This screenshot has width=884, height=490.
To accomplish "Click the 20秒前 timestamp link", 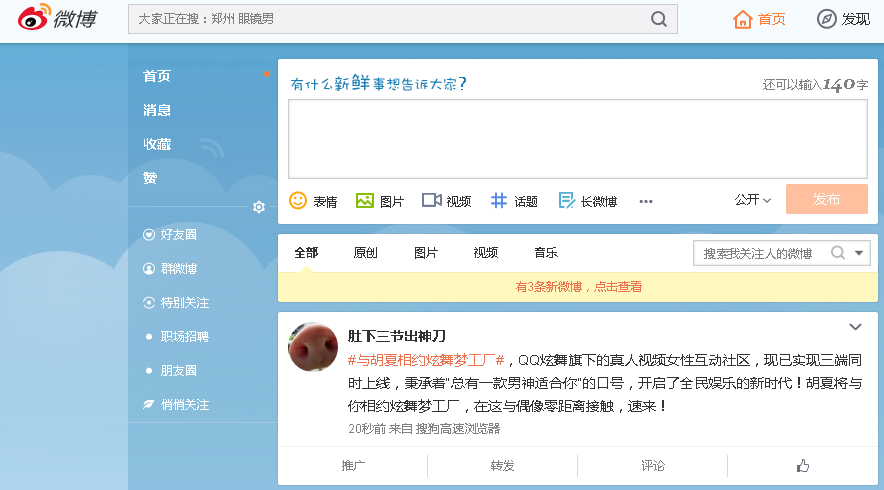I will tap(366, 429).
